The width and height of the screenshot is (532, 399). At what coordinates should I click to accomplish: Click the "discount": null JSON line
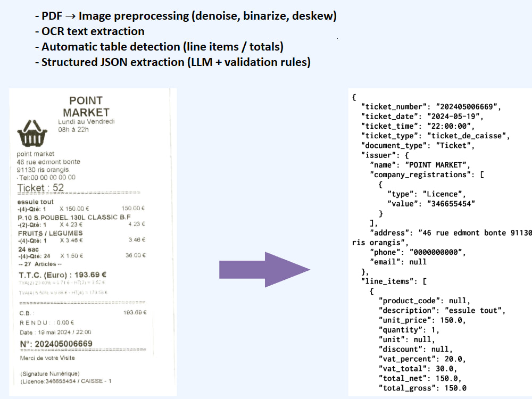[x=415, y=350]
